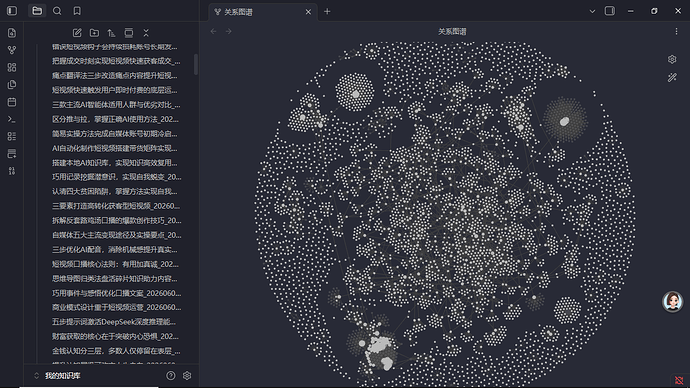Navigate forward in graph pane

228,31
